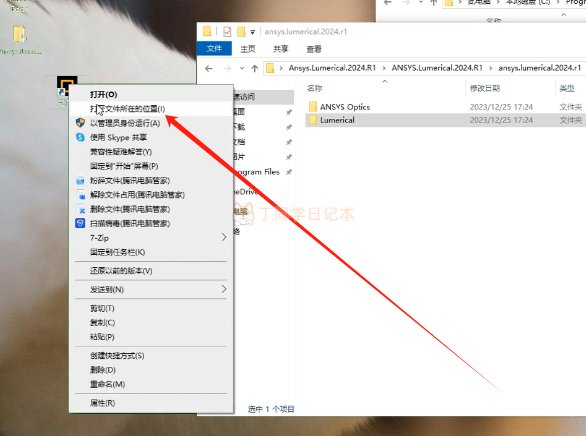The image size is (586, 436).
Task: Click the quick access properties checkmark icon
Action: (x=227, y=32)
